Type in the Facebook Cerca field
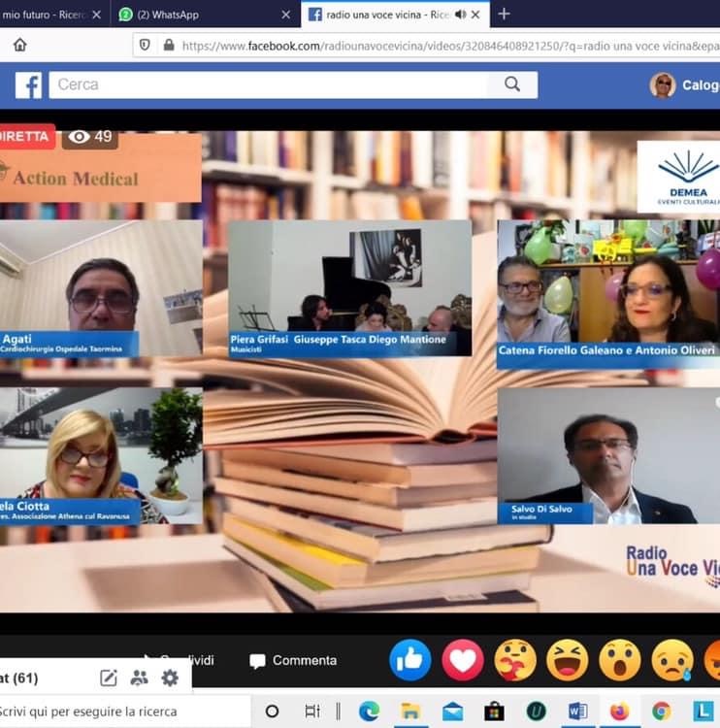720x728 pixels. click(x=272, y=84)
